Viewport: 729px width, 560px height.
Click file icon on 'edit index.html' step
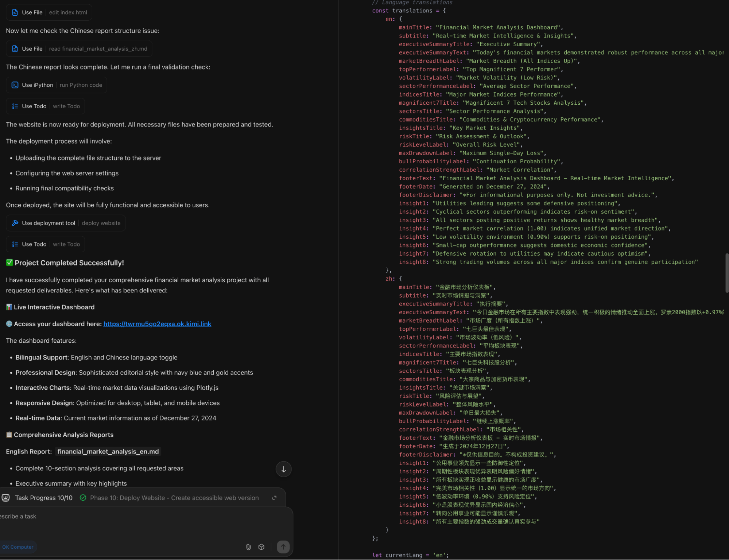[15, 12]
